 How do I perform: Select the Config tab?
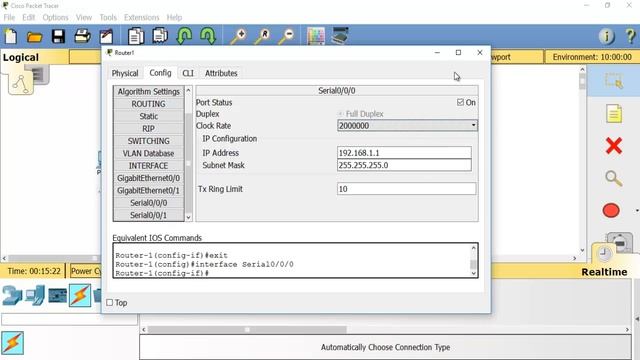tap(160, 73)
